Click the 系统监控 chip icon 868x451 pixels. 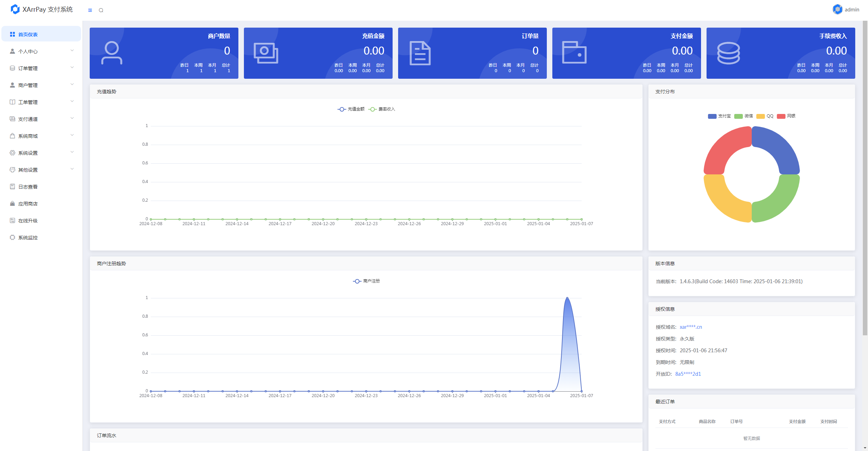tap(12, 238)
